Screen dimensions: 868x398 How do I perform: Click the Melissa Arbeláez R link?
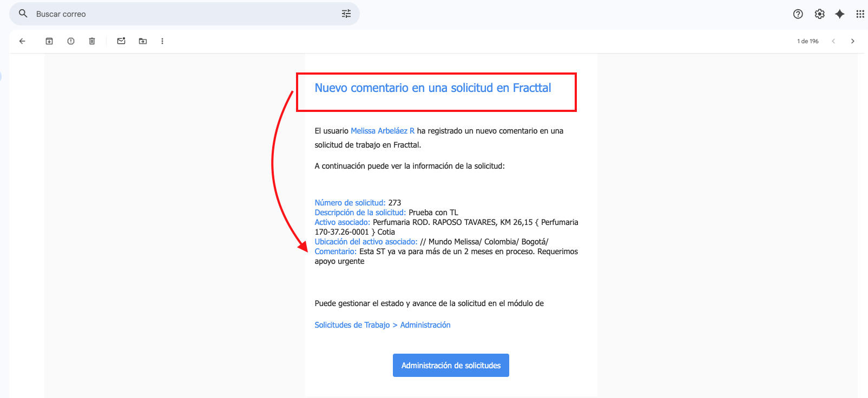tap(383, 131)
